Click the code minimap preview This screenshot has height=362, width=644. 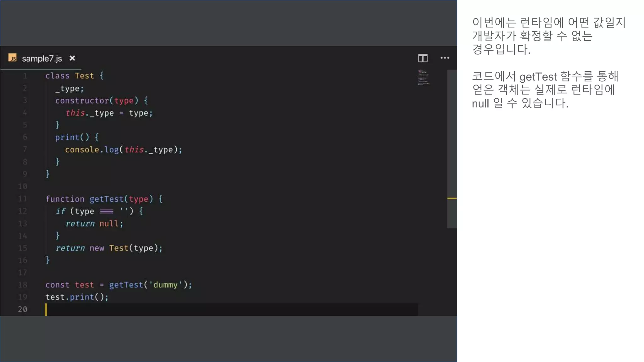point(423,77)
